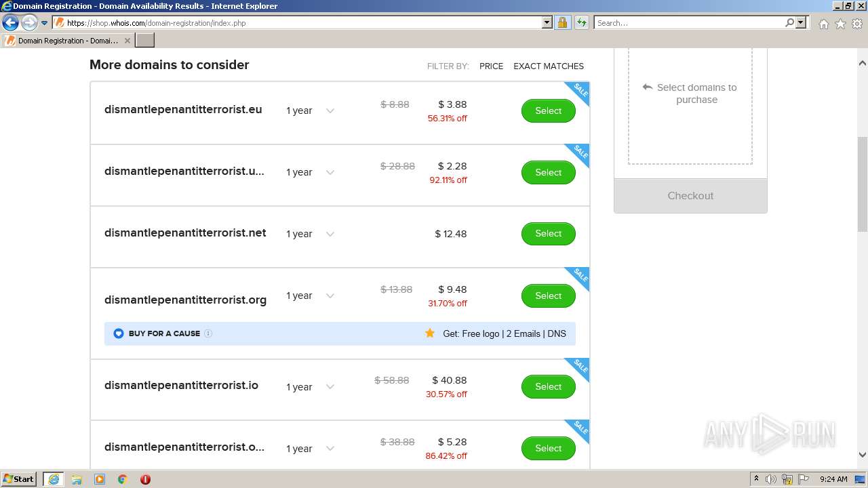Screen dimensions: 868x488
Task: Click Get: Free logo | 2 Emails | DNS
Action: click(505, 333)
